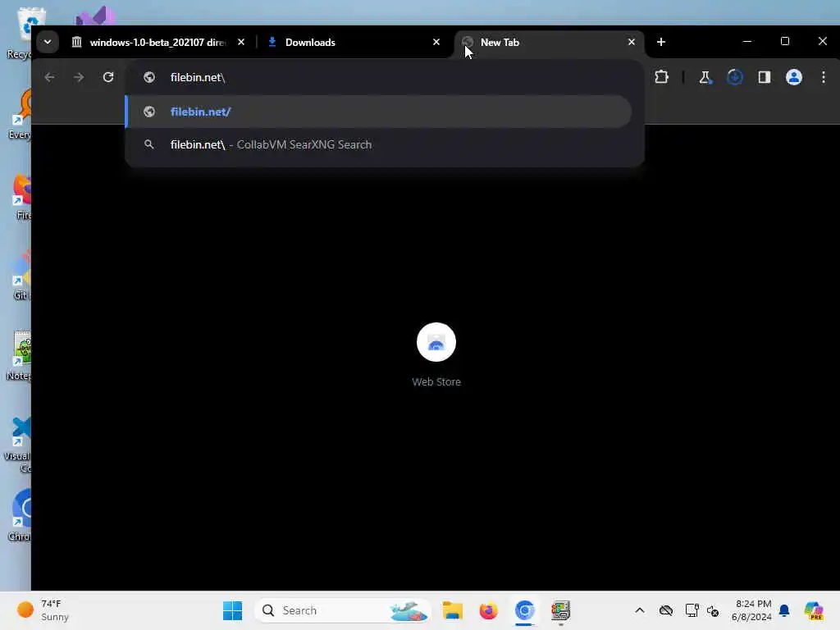This screenshot has height=630, width=840.
Task: Go back using the back arrow
Action: pyautogui.click(x=49, y=77)
